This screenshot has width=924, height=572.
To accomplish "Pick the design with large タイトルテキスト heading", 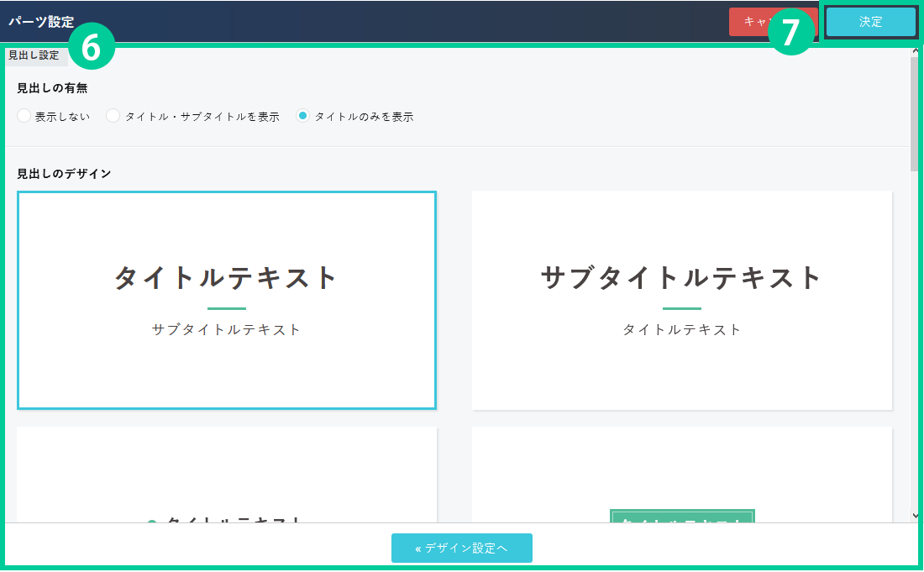I will (x=227, y=300).
